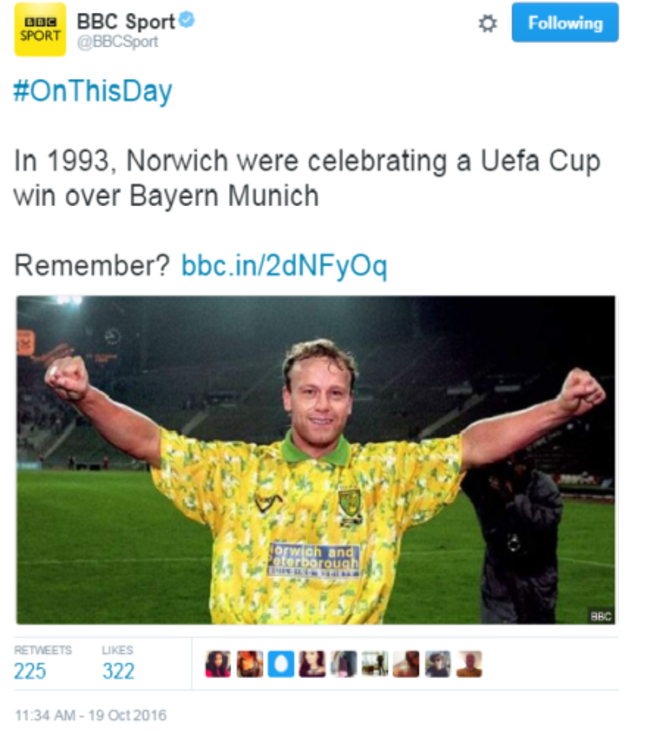View the 225 retweets list
This screenshot has height=735, width=650.
30,671
